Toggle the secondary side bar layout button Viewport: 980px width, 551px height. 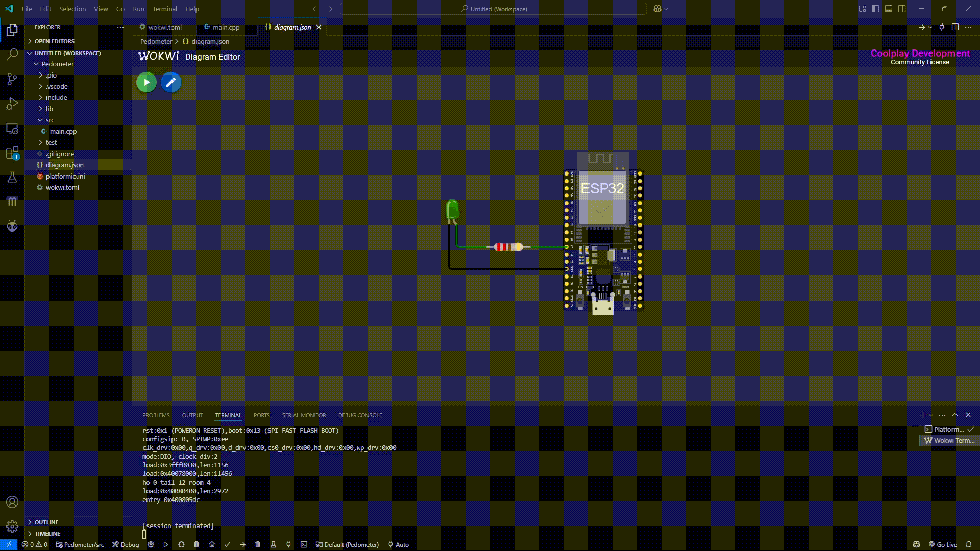click(x=902, y=9)
